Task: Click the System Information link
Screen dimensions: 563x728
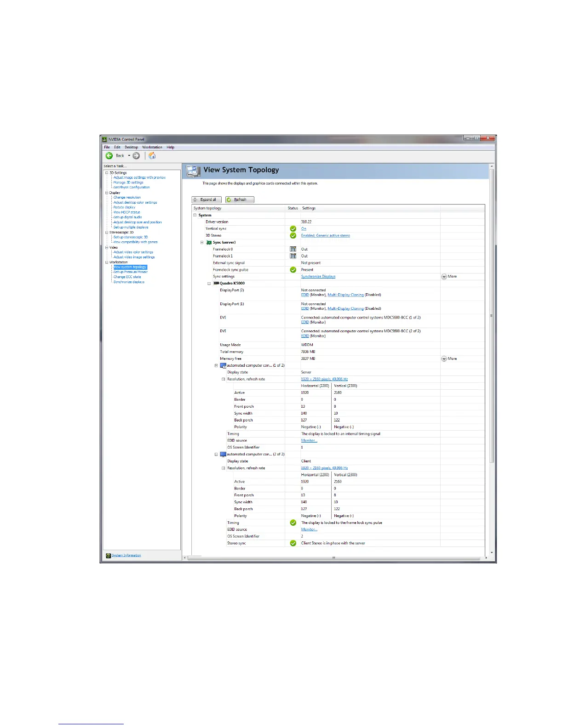Action: [126, 556]
